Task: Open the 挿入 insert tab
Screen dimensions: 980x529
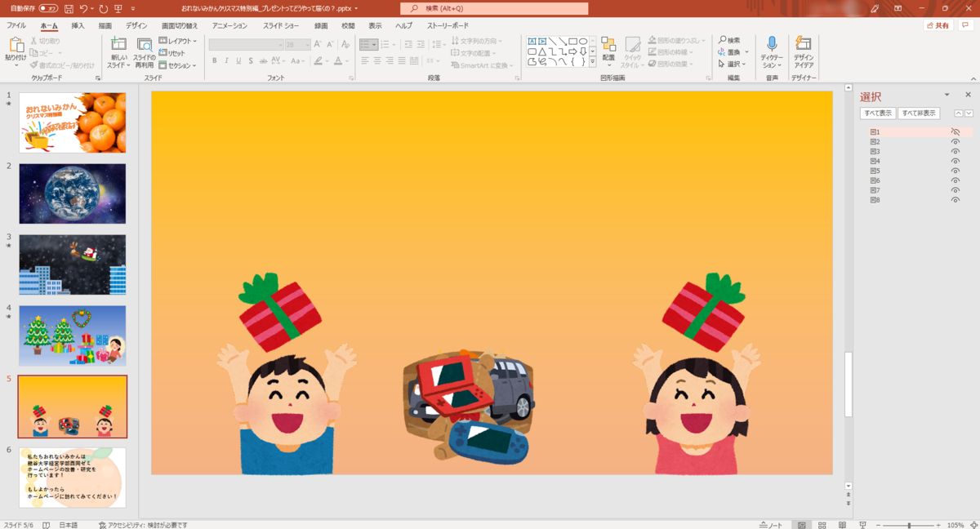Action: tap(78, 26)
